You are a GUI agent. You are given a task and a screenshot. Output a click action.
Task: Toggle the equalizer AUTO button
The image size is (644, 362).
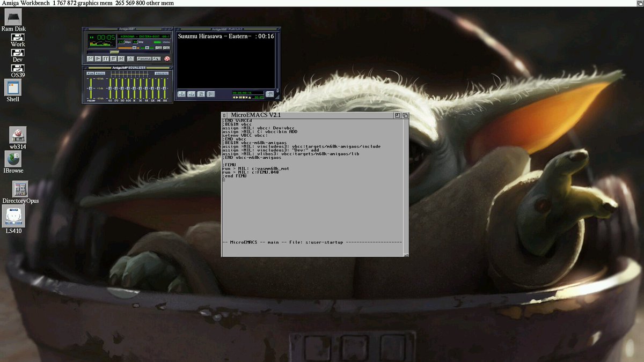tap(100, 73)
